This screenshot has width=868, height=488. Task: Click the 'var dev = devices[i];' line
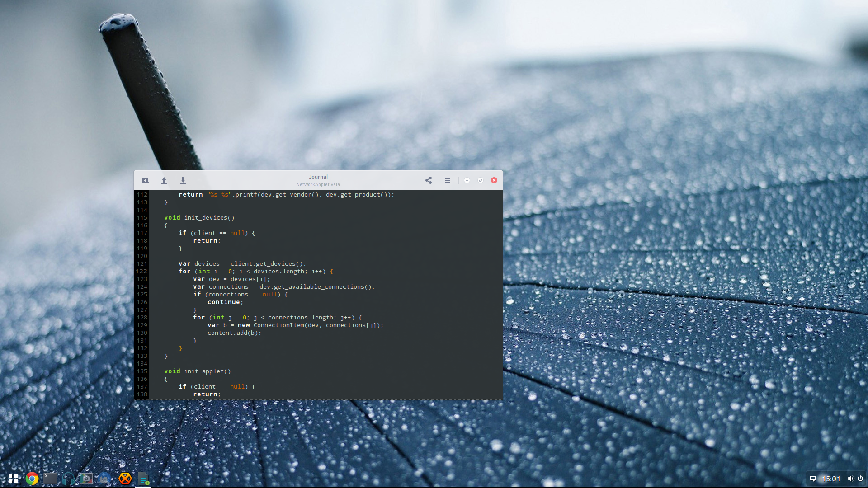point(231,279)
